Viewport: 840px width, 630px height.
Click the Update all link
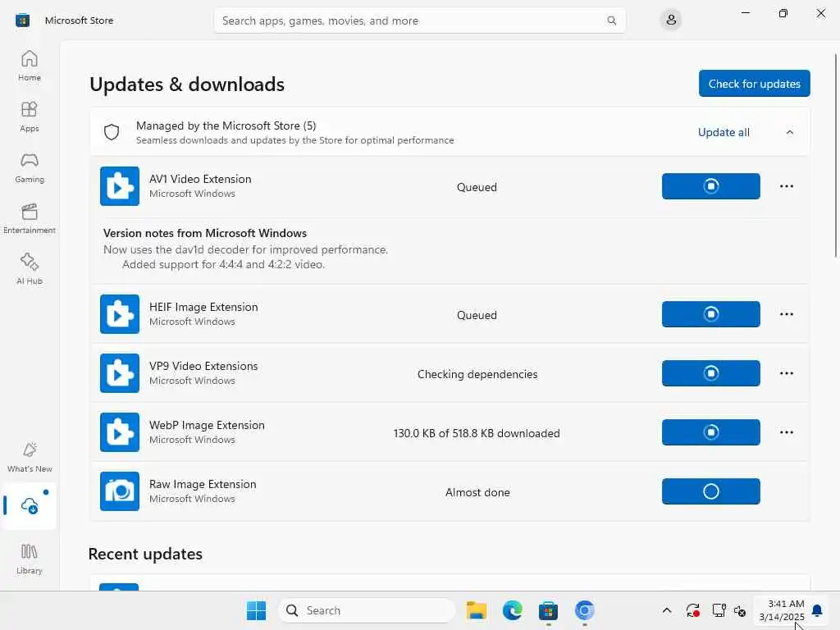tap(724, 132)
